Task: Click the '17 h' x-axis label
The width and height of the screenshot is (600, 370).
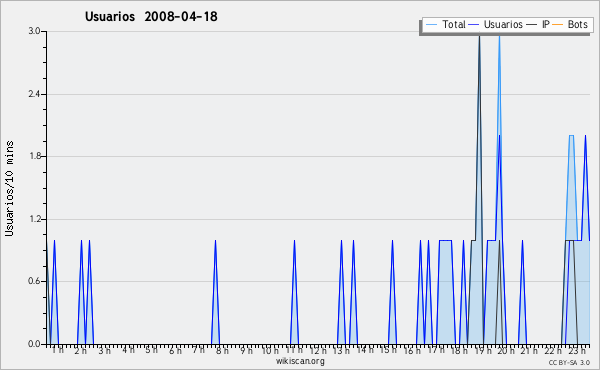Action: click(x=436, y=350)
